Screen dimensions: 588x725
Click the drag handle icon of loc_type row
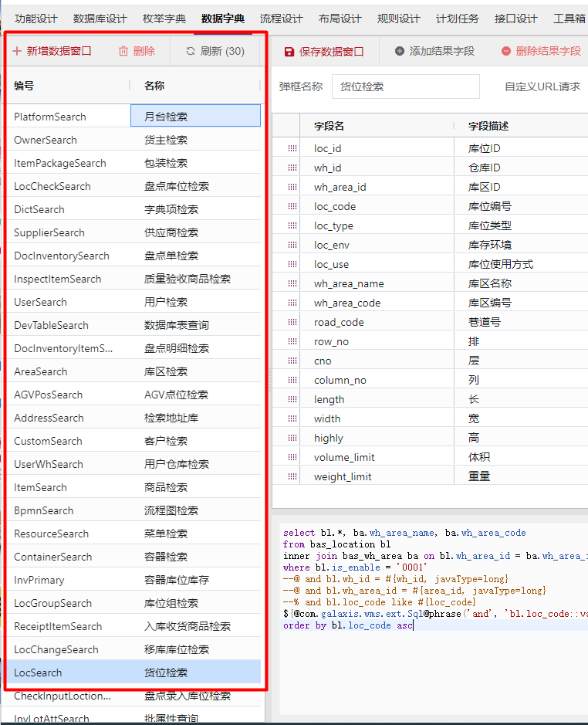(x=292, y=225)
